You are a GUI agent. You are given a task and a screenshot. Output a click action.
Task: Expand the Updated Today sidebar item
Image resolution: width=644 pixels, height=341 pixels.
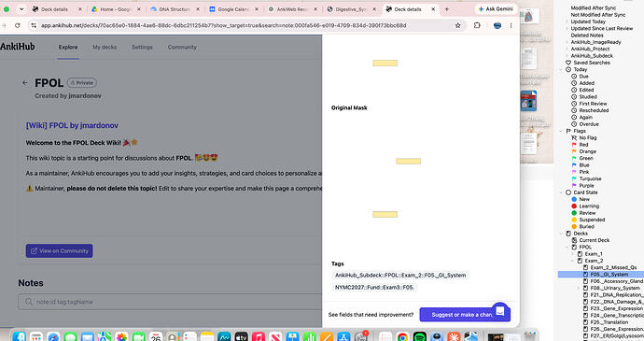(567, 21)
